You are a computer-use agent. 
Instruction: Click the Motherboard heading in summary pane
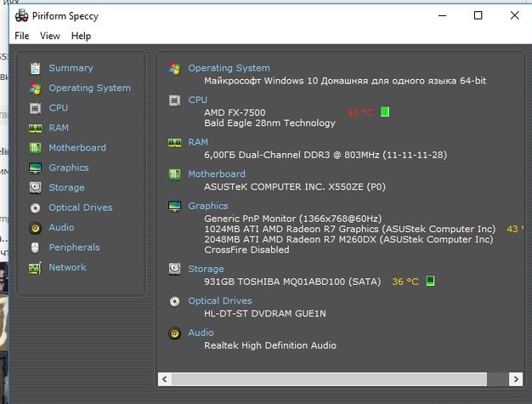pos(216,174)
